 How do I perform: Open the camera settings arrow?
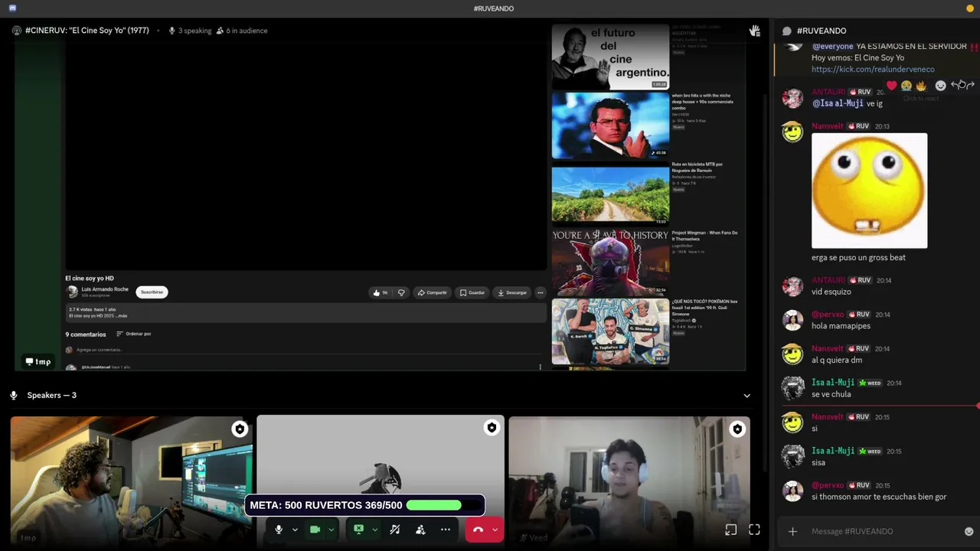coord(331,530)
